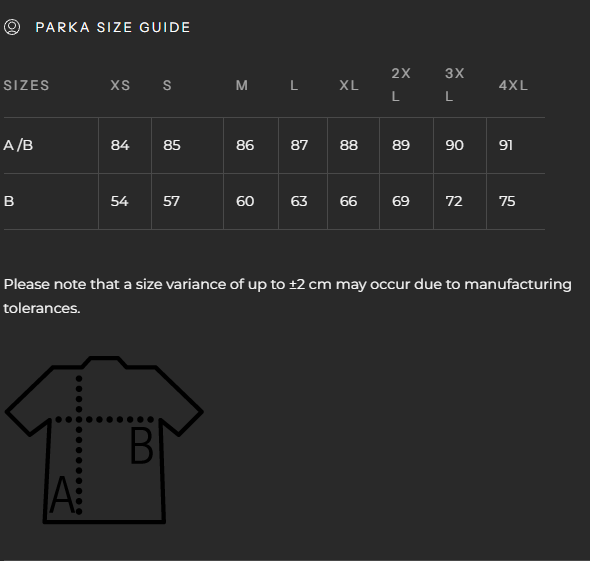Click the letter B in diagram
This screenshot has height=561, width=590.
141,445
